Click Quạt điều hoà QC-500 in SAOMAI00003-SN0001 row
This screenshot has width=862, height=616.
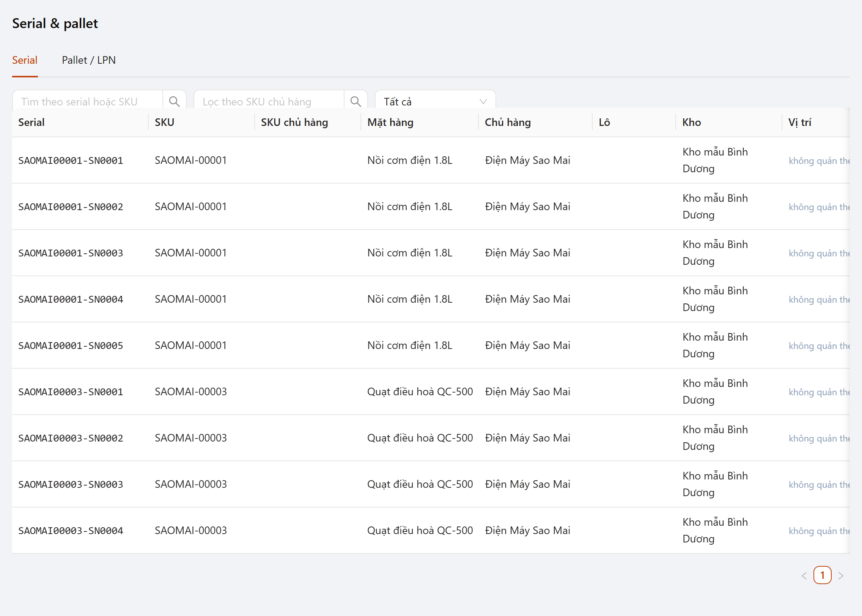tap(420, 391)
